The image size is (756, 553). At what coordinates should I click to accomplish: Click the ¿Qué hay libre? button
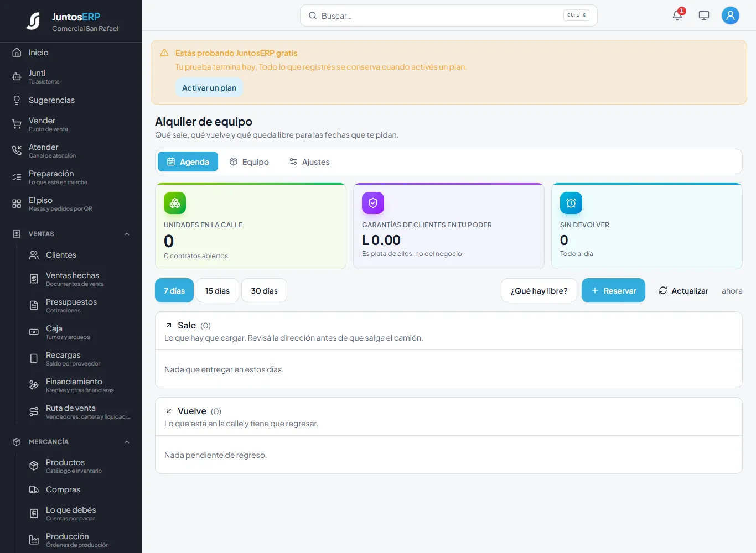click(539, 290)
